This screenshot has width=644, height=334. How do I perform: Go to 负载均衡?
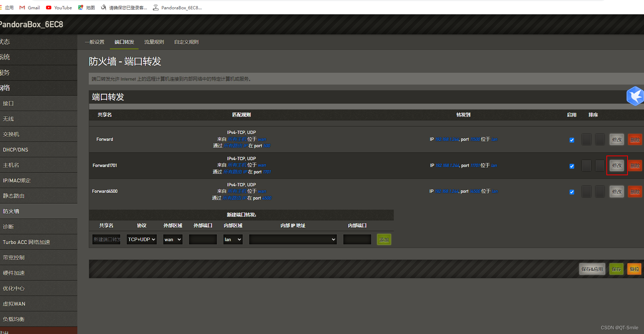click(39, 319)
